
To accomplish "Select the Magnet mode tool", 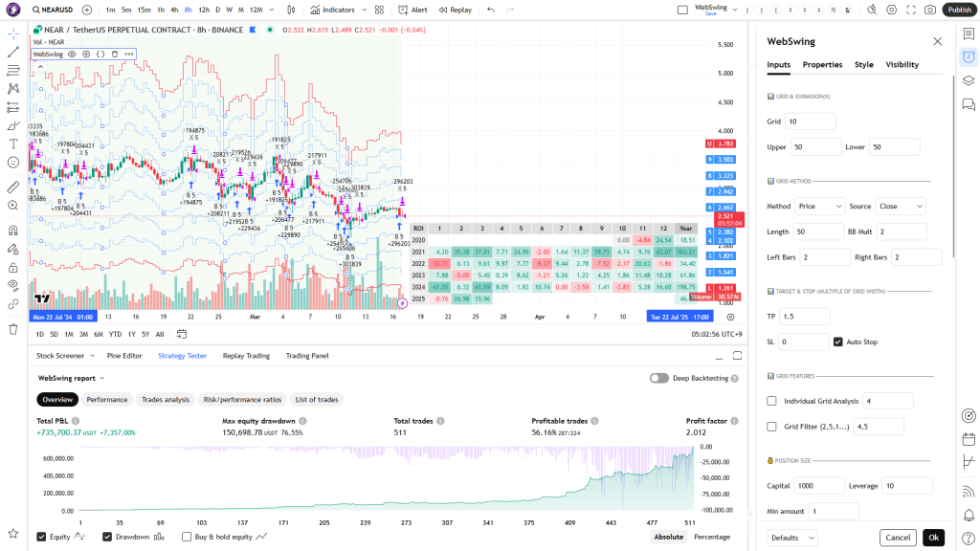I will [x=13, y=230].
